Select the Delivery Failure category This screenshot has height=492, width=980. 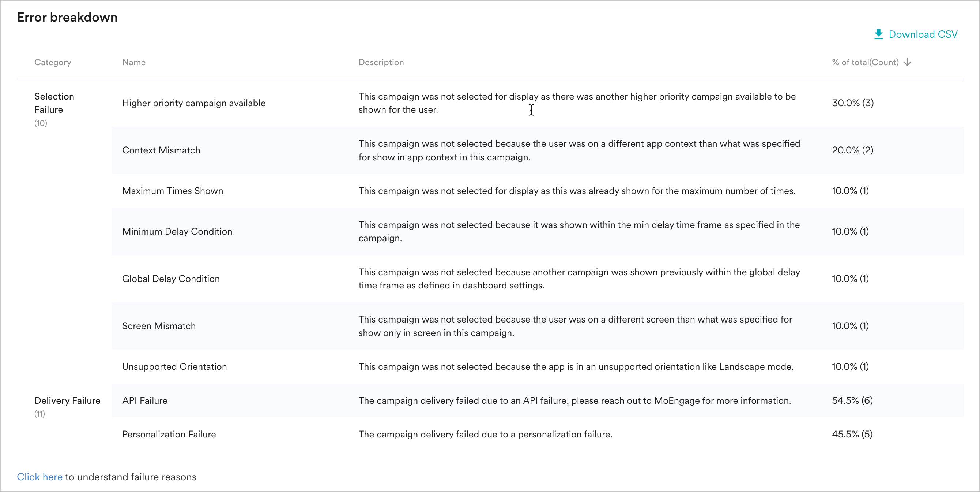point(67,400)
